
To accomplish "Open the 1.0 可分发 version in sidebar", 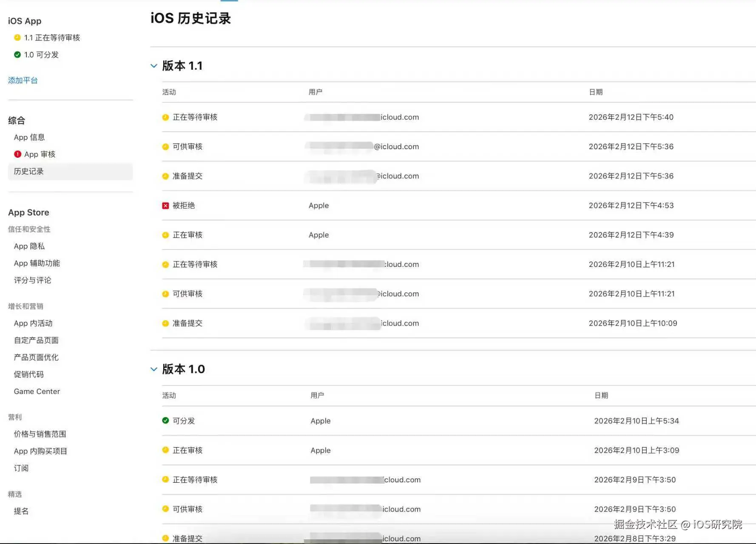I will 41,54.
